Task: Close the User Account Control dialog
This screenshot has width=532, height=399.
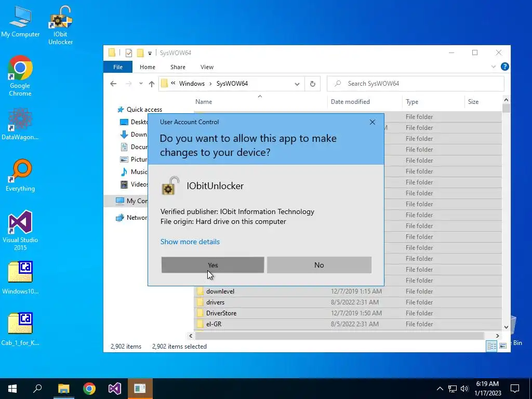Action: (x=372, y=122)
